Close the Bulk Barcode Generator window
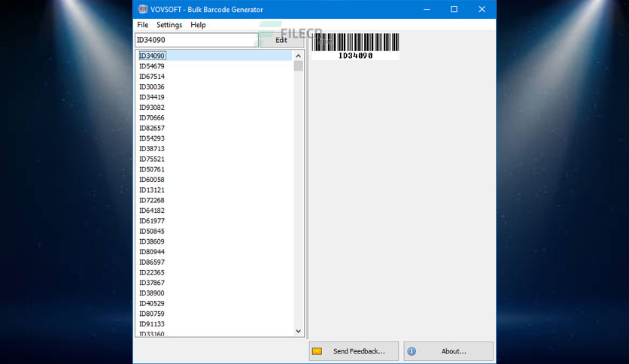629x364 pixels. pos(482,9)
